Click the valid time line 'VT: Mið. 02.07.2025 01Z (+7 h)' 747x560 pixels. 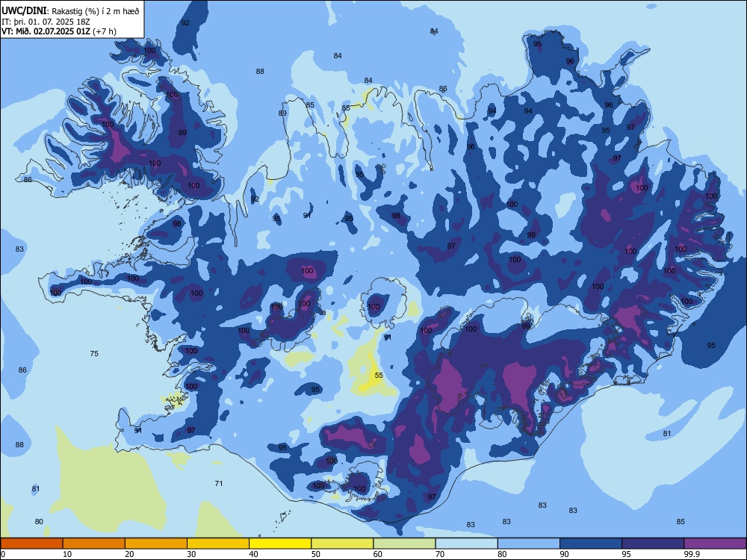click(58, 31)
